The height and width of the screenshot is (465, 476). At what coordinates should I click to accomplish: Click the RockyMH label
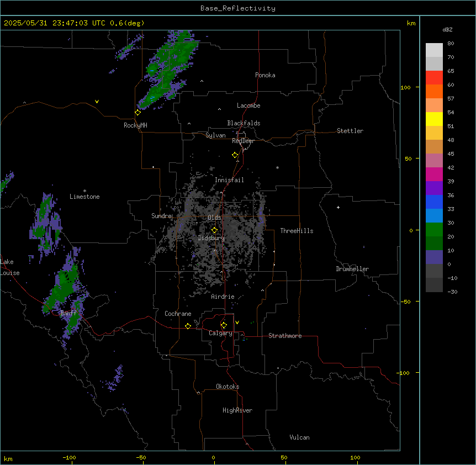[135, 125]
